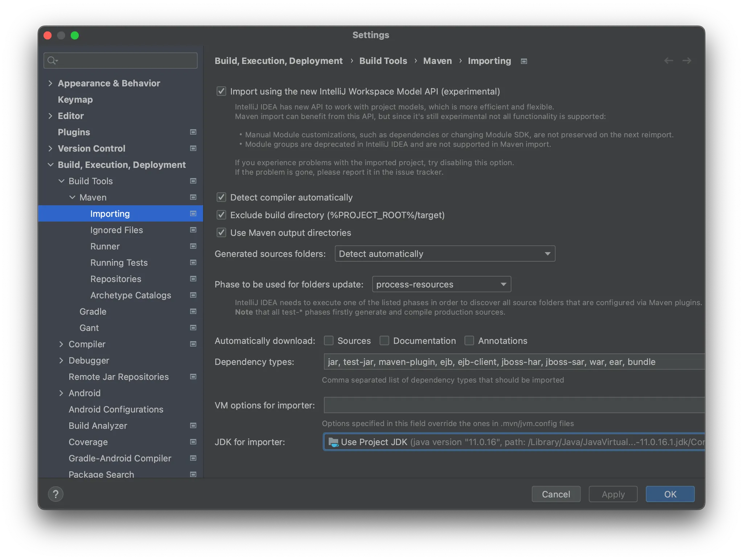
Task: Enable automatic Sources download
Action: [x=329, y=341]
